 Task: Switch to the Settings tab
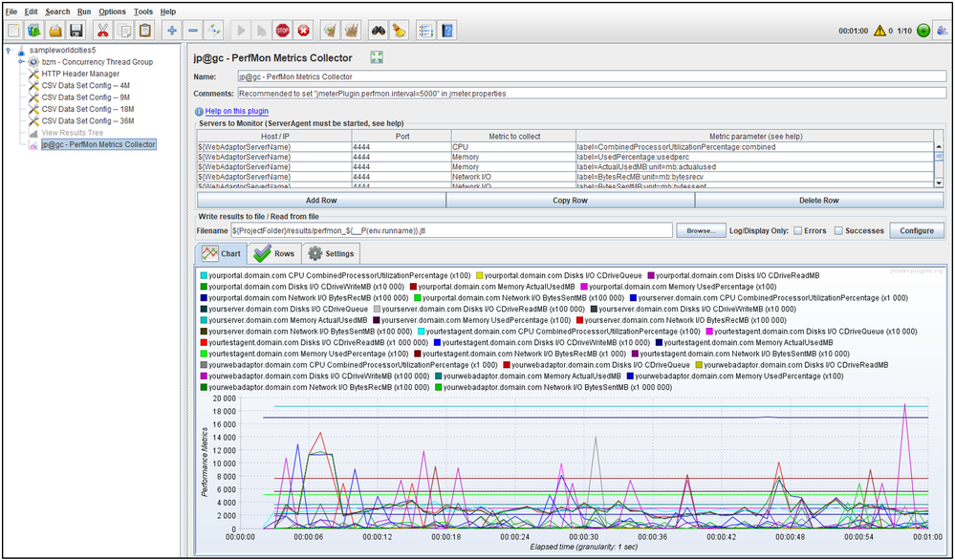coord(331,254)
